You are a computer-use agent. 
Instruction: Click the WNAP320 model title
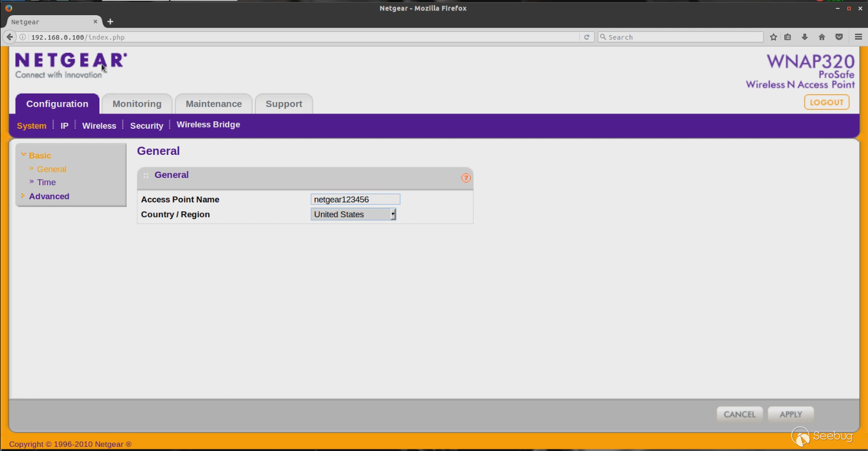(810, 61)
